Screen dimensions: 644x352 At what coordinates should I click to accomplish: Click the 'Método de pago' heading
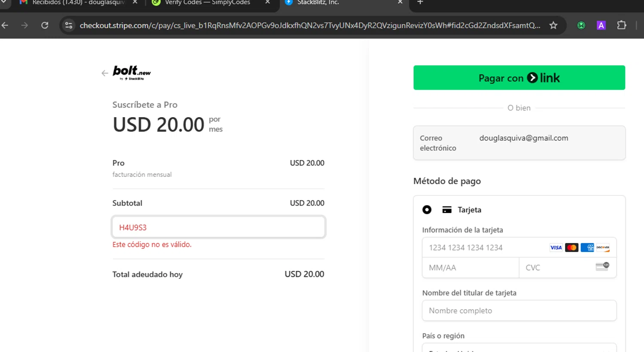(447, 181)
